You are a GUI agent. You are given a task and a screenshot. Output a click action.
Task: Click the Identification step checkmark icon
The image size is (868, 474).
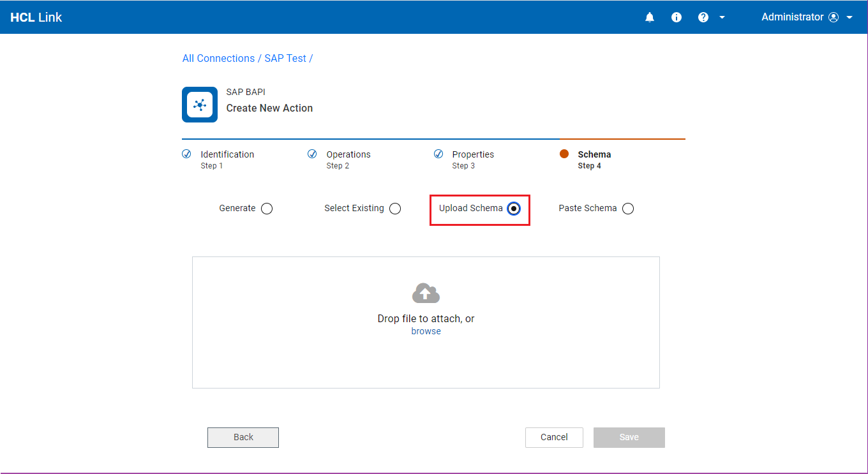pos(186,154)
